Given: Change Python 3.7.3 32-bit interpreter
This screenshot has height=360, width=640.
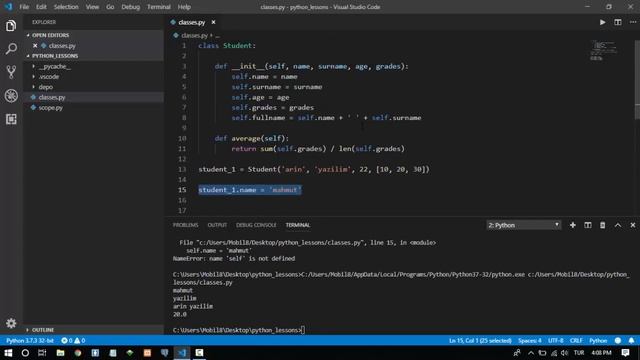Looking at the screenshot, I should point(30,340).
